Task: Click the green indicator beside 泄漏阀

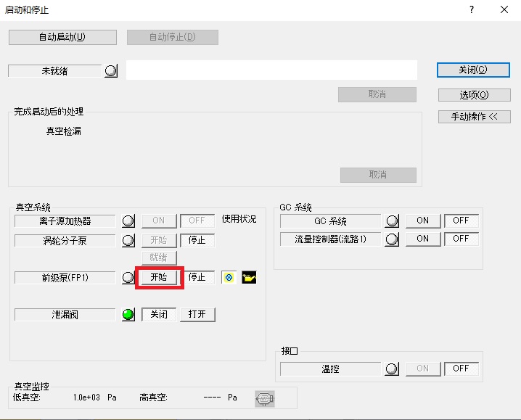Action: pyautogui.click(x=128, y=315)
